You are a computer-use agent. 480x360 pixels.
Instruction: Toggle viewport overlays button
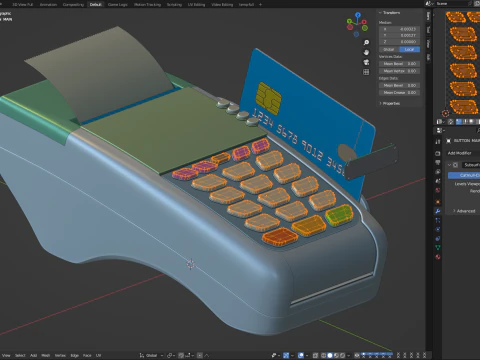click(x=301, y=355)
